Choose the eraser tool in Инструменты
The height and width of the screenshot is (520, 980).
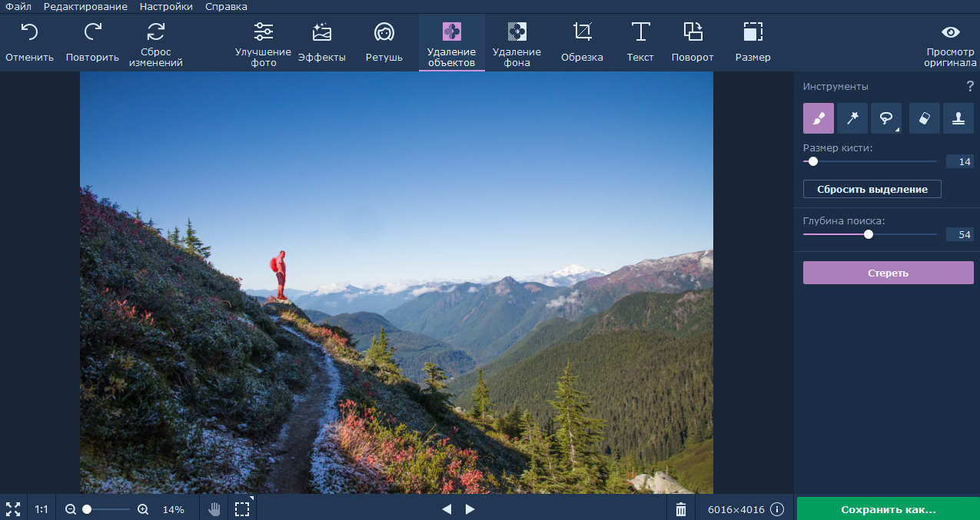click(x=924, y=118)
